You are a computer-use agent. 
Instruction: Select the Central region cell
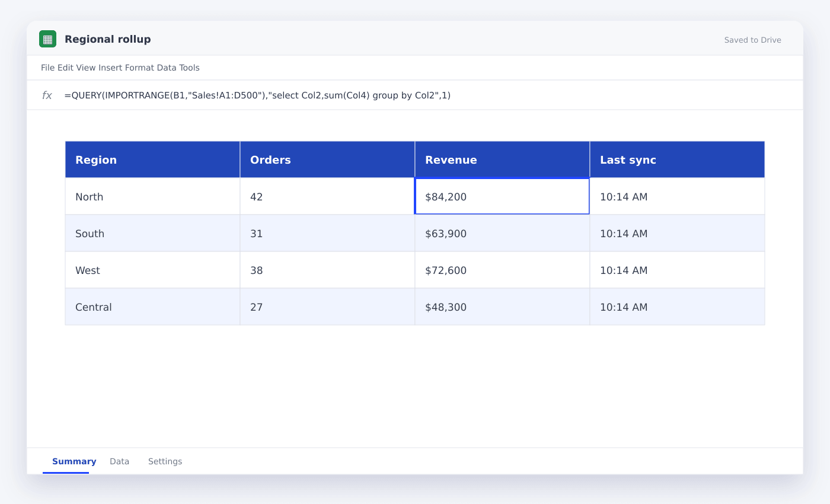pyautogui.click(x=152, y=307)
